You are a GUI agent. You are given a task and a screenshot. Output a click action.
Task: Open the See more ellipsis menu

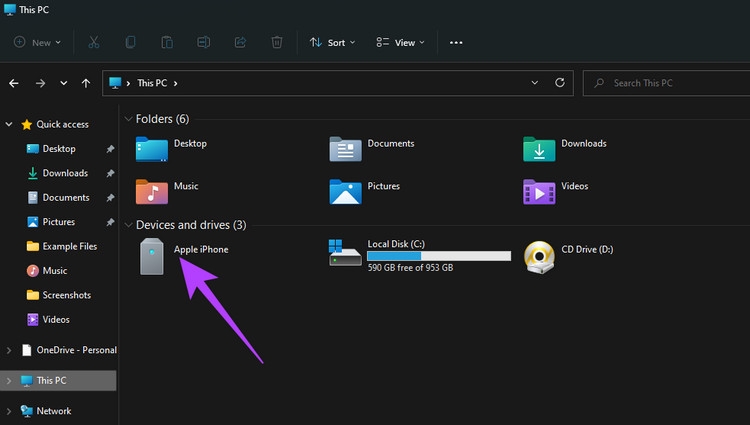pyautogui.click(x=456, y=43)
